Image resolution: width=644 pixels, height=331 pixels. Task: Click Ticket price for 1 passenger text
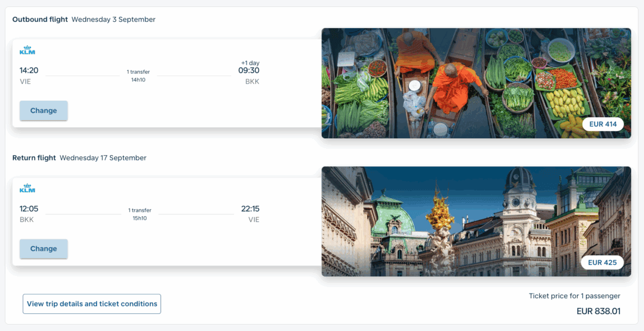click(574, 296)
